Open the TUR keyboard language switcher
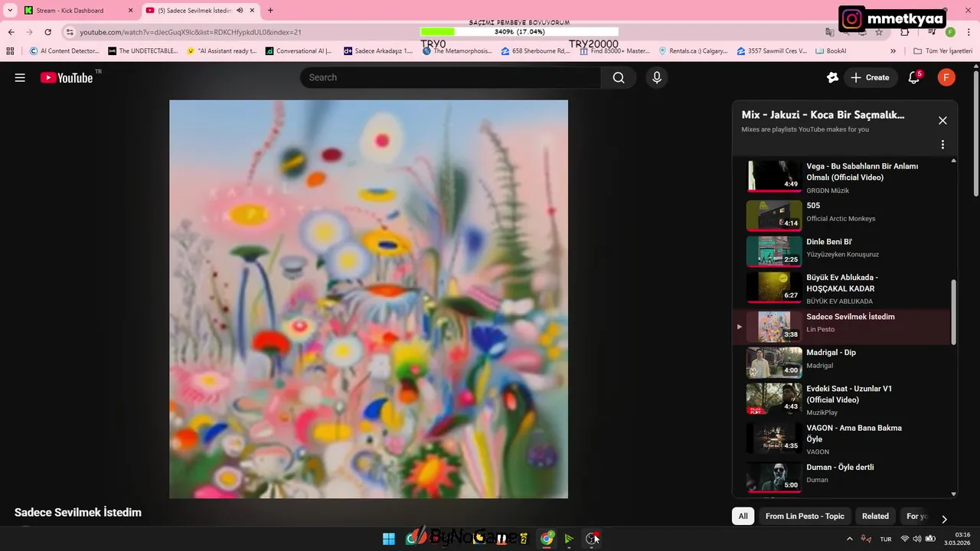 click(886, 539)
